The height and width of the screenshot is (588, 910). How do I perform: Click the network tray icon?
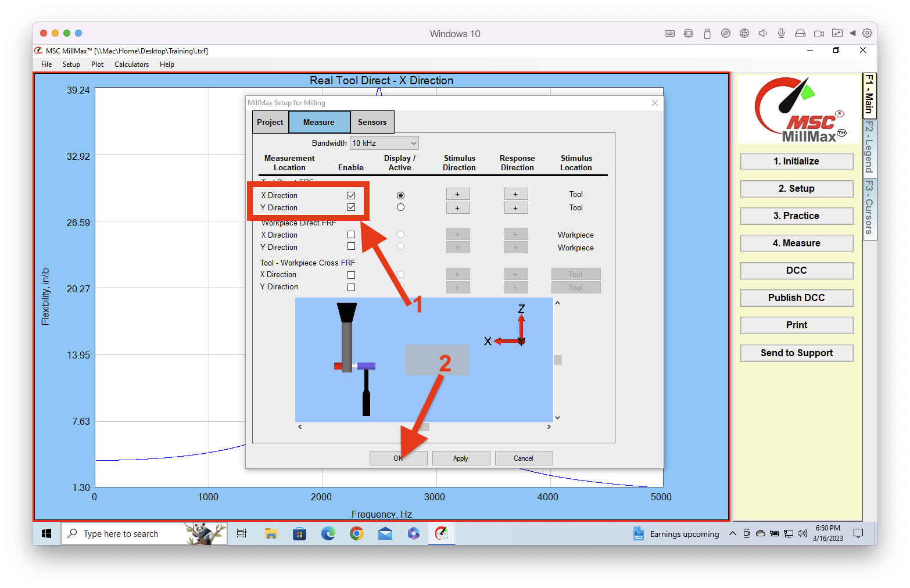(x=789, y=533)
